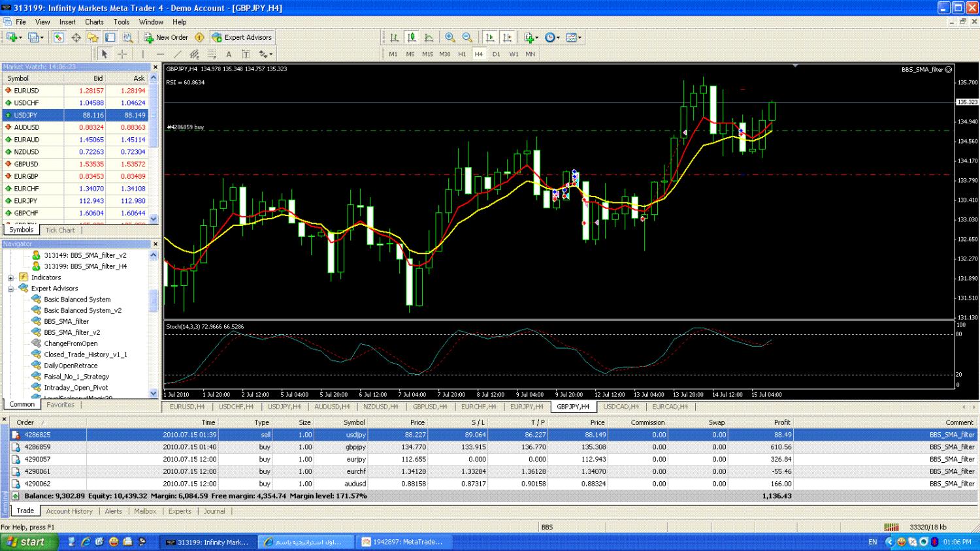Open the Charts menu
Viewport: 980px width, 551px height.
click(94, 22)
